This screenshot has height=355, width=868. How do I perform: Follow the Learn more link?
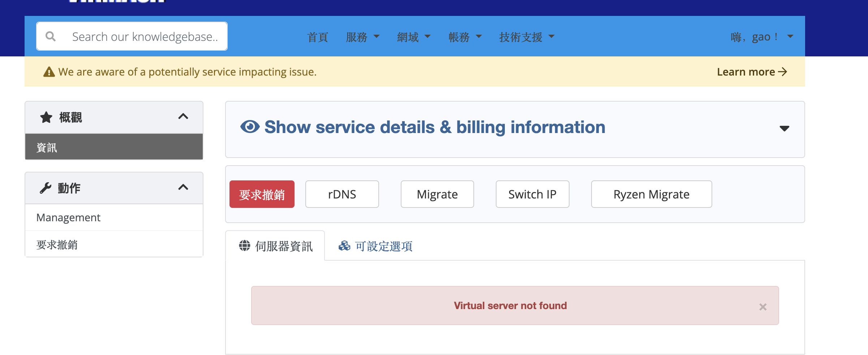pos(752,72)
